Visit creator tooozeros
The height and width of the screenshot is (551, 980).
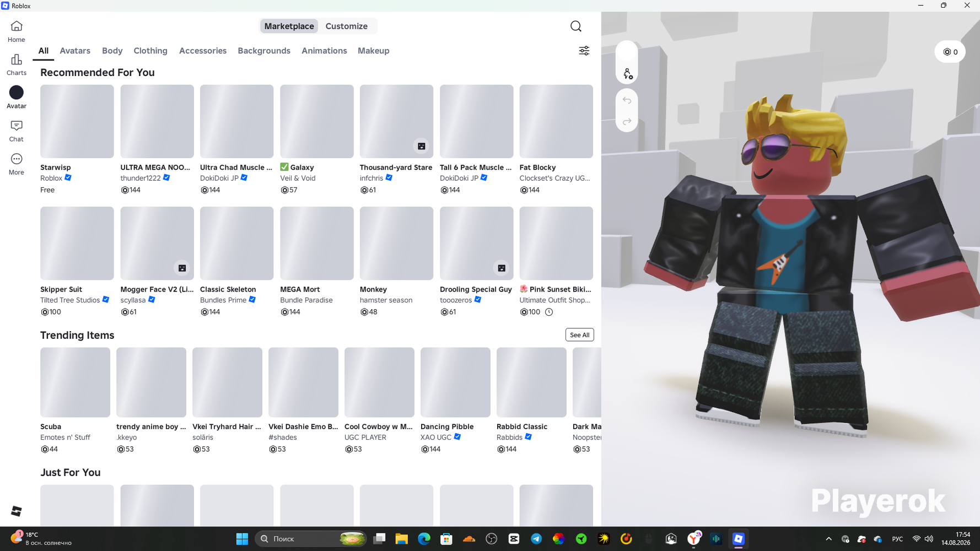(x=456, y=300)
